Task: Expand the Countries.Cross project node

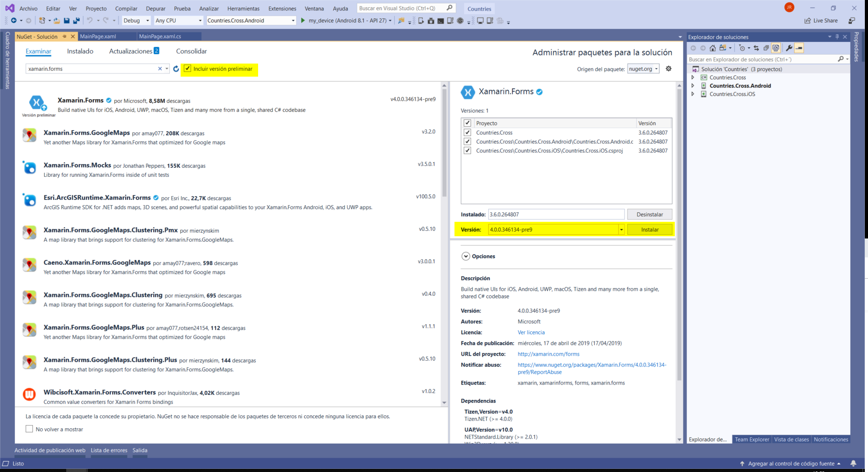Action: coord(693,78)
